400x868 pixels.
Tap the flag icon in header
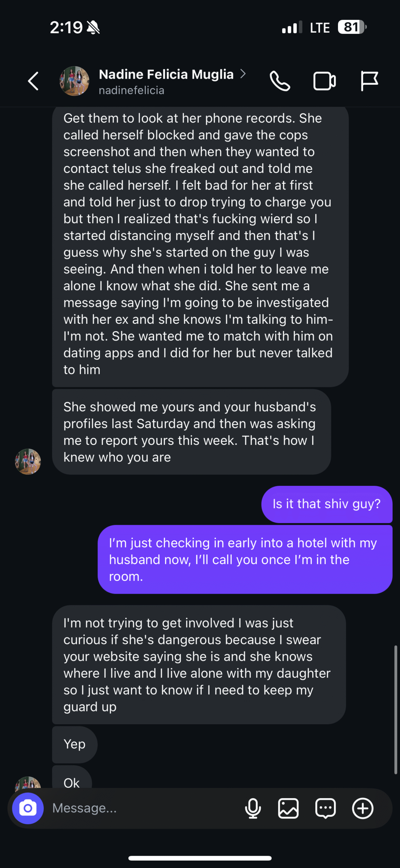(x=369, y=81)
